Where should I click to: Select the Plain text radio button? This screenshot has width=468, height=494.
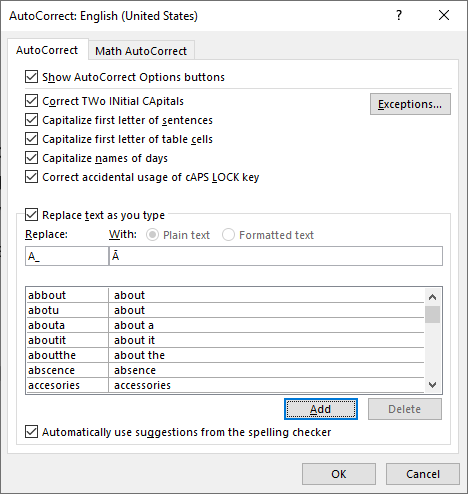pos(152,235)
